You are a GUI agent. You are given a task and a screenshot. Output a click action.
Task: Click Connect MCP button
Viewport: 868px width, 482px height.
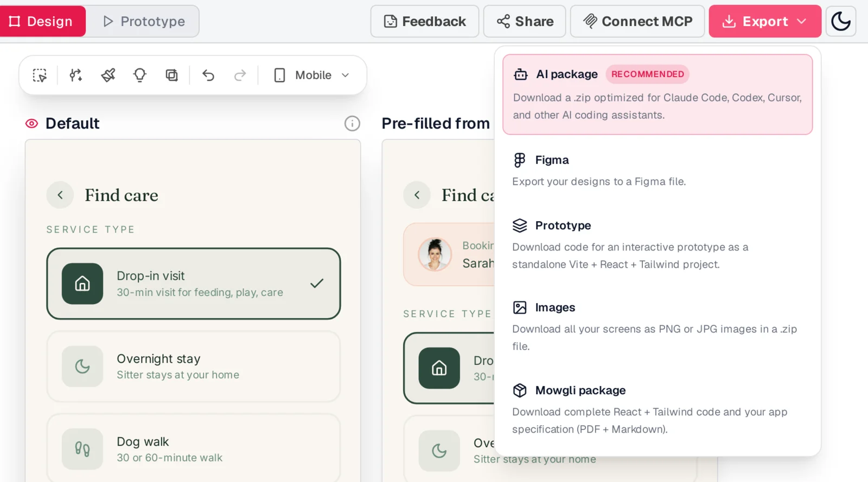637,21
